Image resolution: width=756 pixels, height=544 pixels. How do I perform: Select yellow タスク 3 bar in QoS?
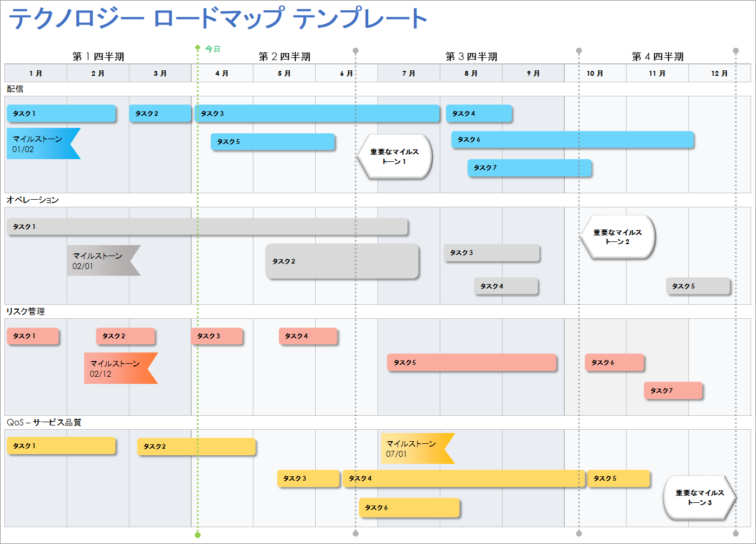(x=309, y=479)
